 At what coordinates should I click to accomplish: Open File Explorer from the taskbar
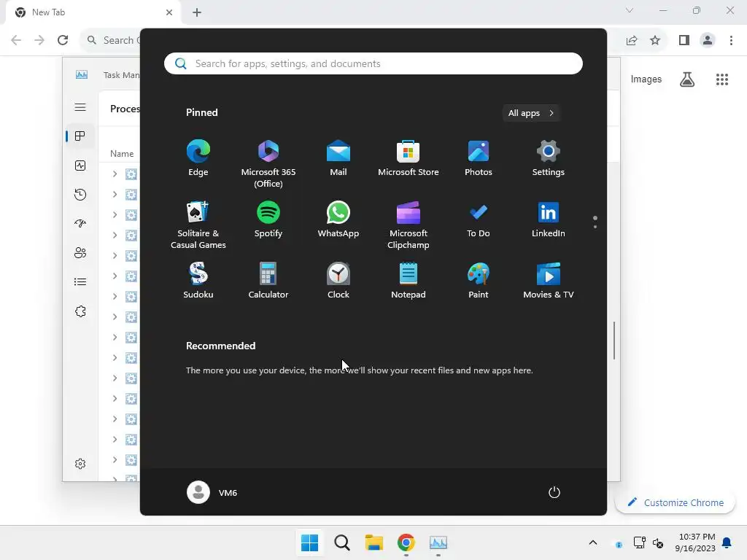pos(374,542)
